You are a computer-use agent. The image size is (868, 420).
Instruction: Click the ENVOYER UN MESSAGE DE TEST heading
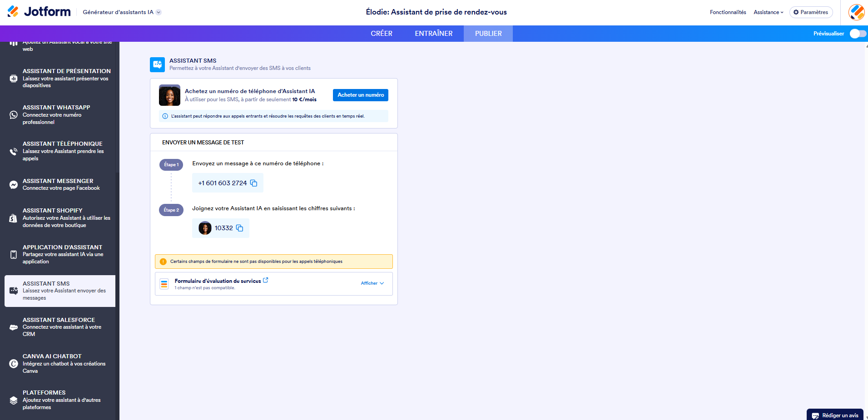[x=203, y=143]
